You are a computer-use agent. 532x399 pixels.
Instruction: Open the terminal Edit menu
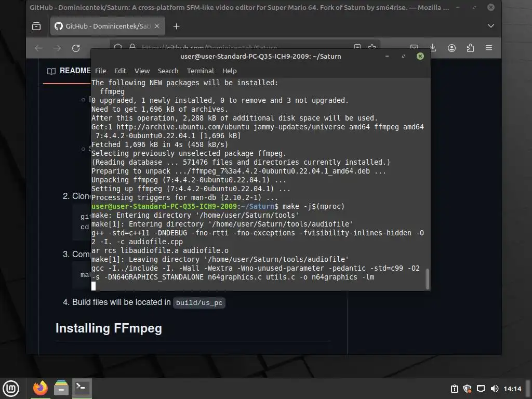[x=120, y=71]
